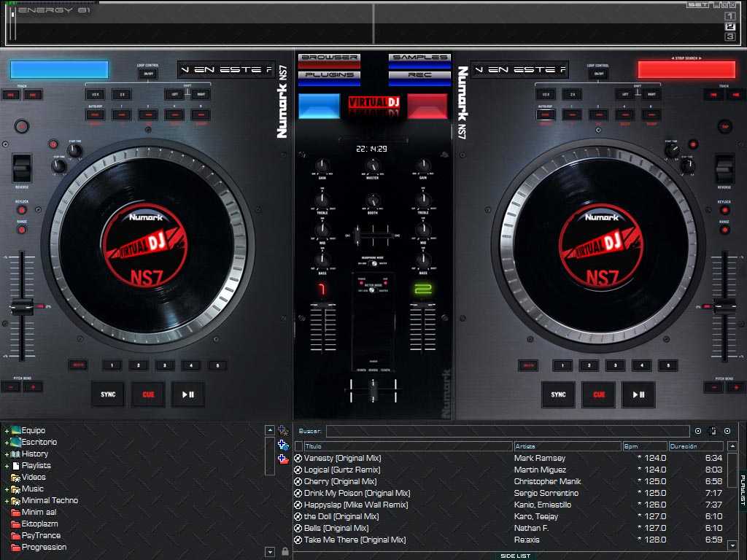This screenshot has width=747, height=560.
Task: Toggle the right deck Autoloop mode button
Action: click(x=546, y=114)
